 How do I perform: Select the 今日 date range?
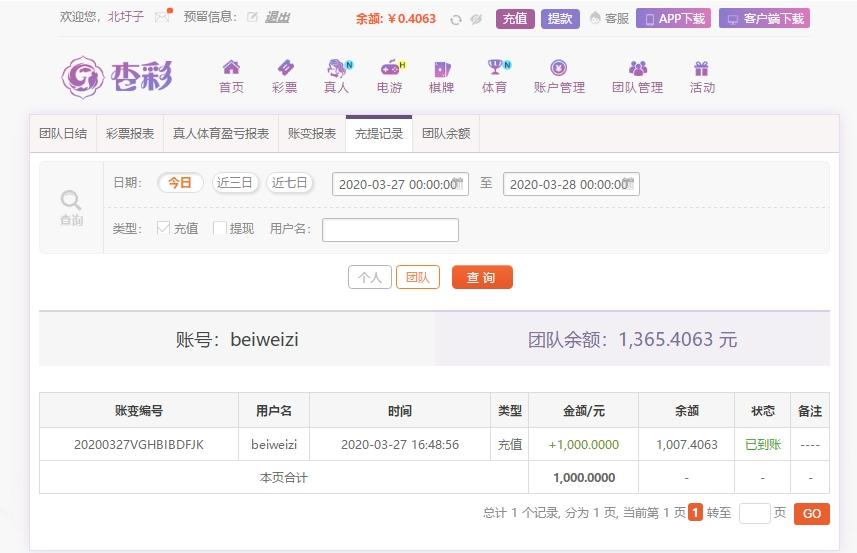[x=180, y=183]
